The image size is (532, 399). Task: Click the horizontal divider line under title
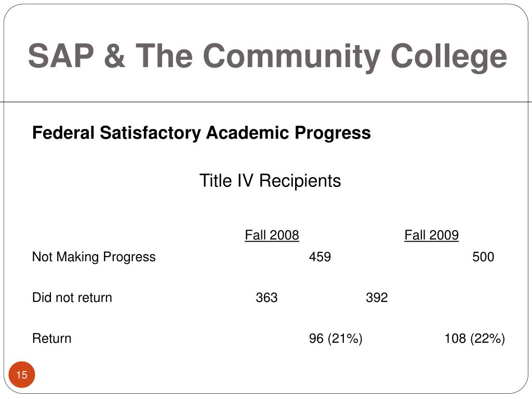[266, 101]
